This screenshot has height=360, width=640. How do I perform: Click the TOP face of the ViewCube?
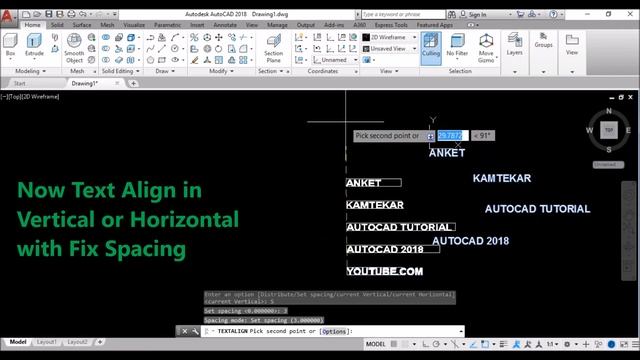[609, 130]
